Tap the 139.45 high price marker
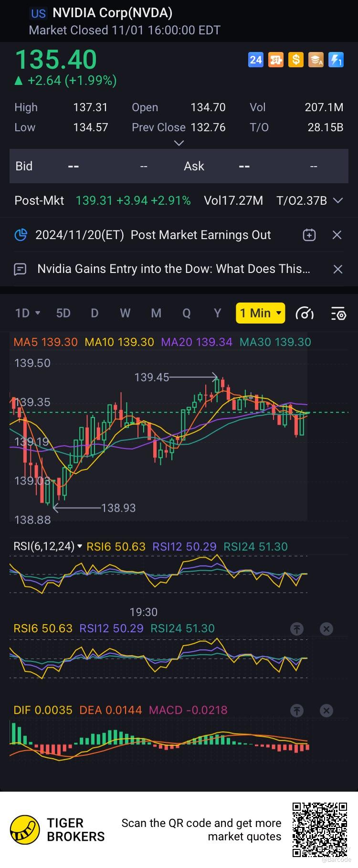Screen dimensions: 358x868 pyautogui.click(x=152, y=377)
